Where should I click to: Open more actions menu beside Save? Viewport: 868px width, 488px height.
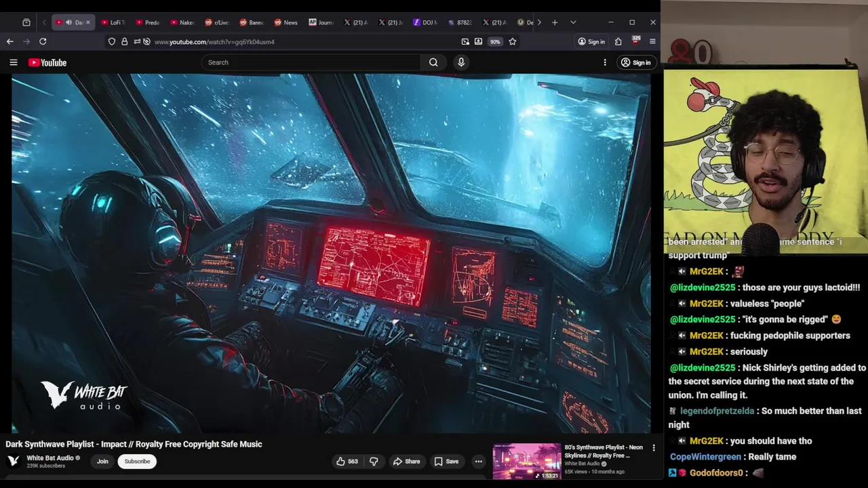tap(479, 462)
